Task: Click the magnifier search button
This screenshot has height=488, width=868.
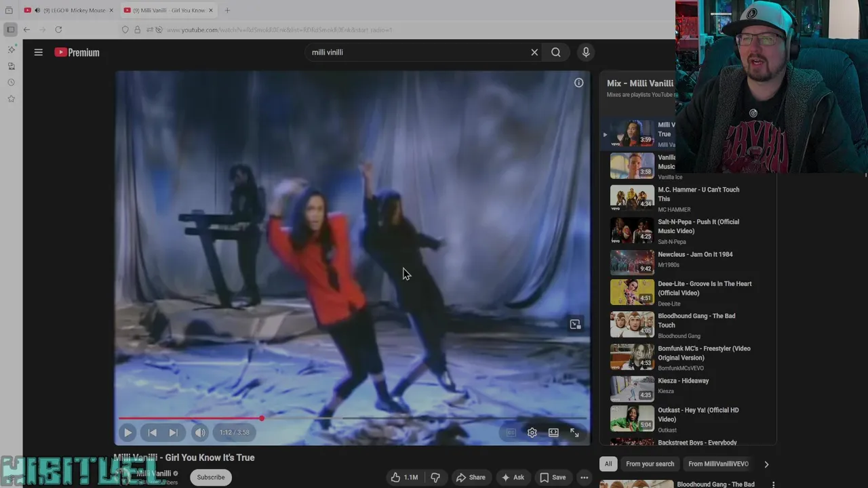Action: tap(556, 52)
